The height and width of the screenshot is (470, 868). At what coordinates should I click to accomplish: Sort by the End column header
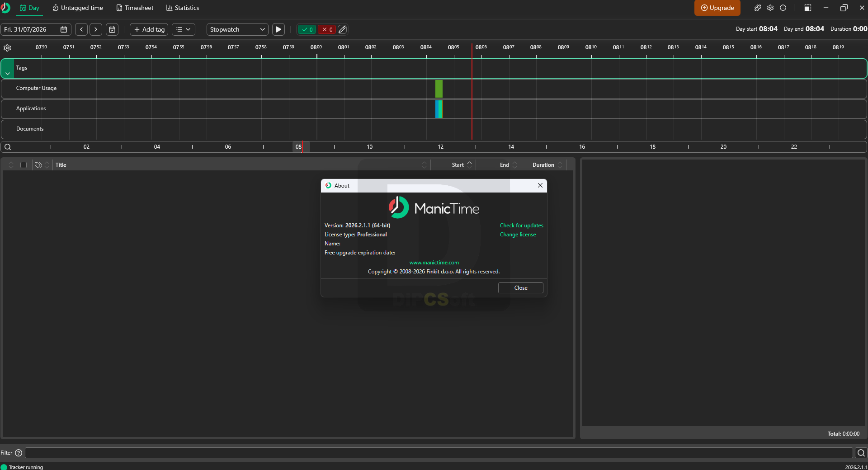click(505, 165)
